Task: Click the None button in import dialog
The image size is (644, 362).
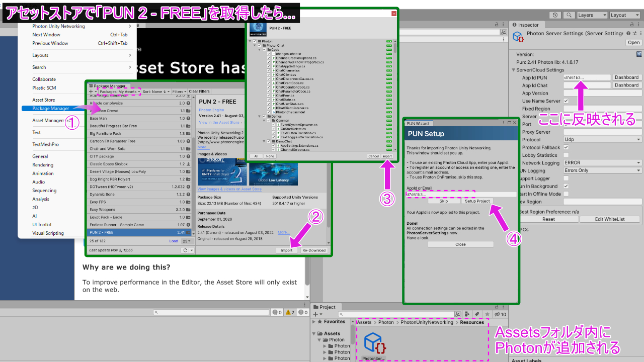Action: click(x=270, y=156)
